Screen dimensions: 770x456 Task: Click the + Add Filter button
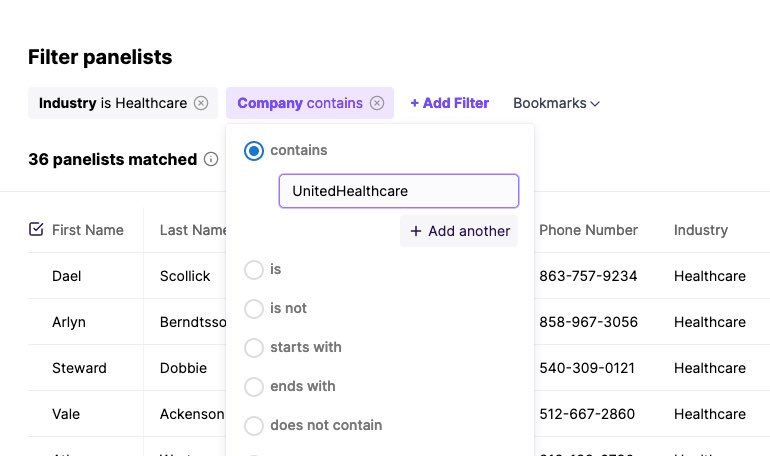point(450,103)
